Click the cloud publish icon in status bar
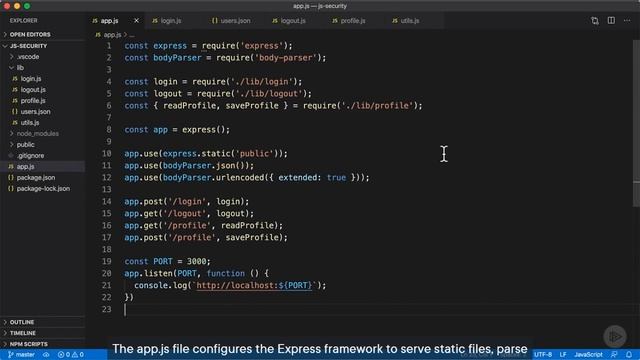The image size is (640, 360). coord(46,355)
